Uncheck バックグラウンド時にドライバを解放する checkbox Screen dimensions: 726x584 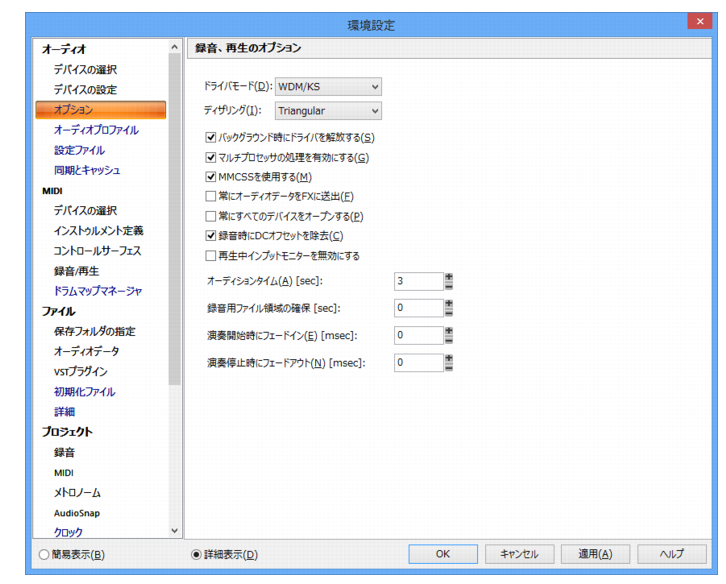[211, 138]
